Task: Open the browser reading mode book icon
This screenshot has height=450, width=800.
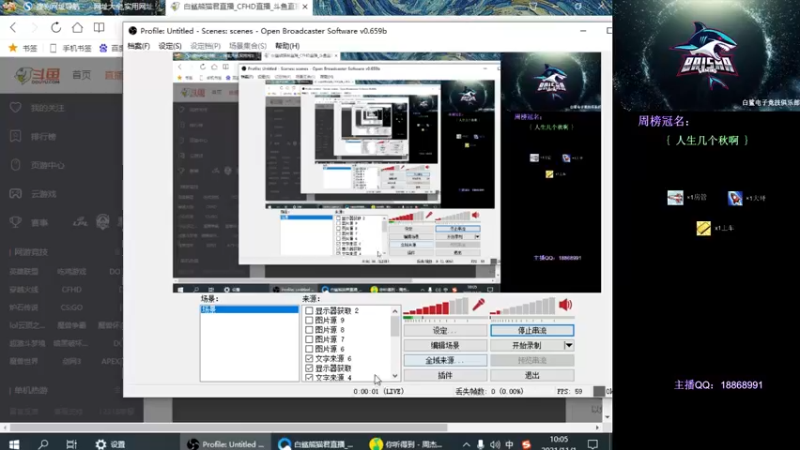Action: 99,28
